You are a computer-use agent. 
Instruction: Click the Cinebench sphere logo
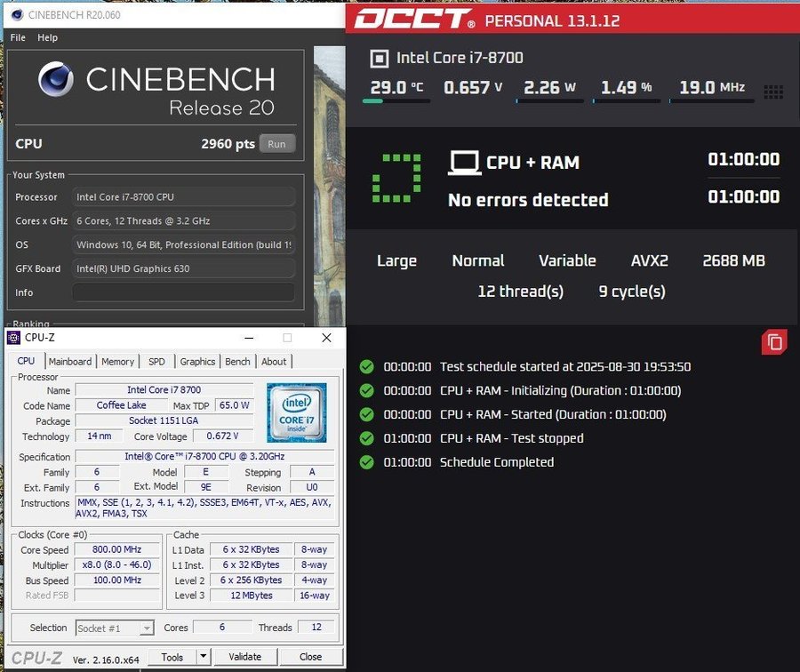click(56, 79)
